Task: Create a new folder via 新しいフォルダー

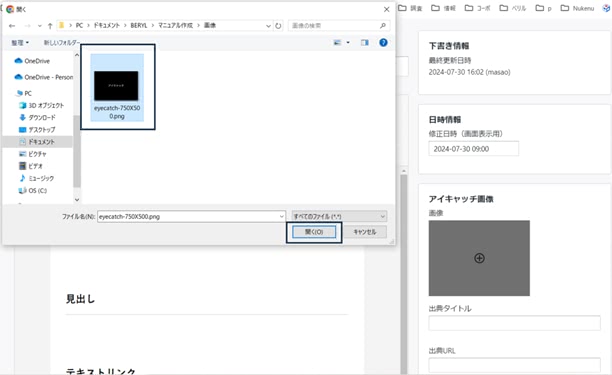Action: (x=62, y=43)
